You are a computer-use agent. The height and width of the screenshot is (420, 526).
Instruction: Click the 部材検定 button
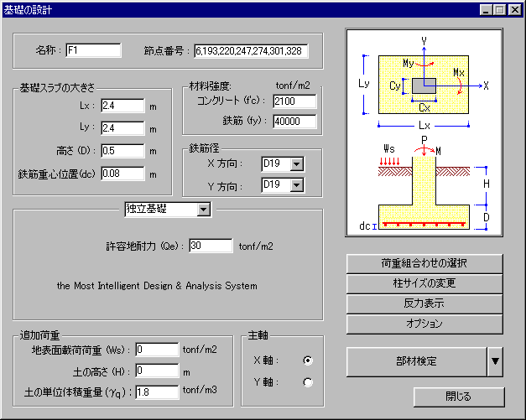[416, 361]
